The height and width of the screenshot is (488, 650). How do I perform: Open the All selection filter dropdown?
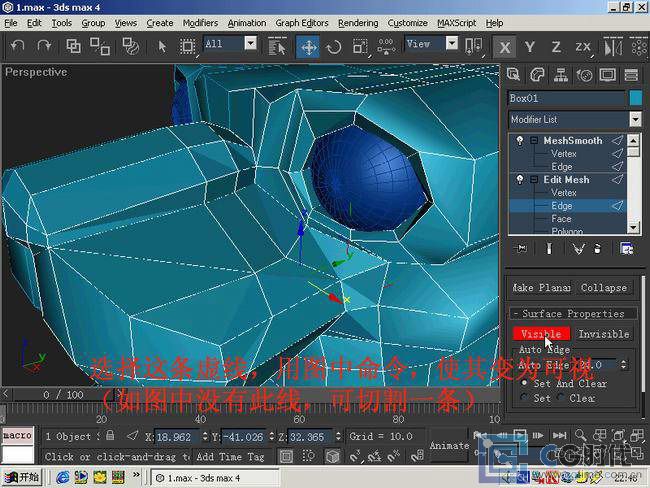pos(250,43)
